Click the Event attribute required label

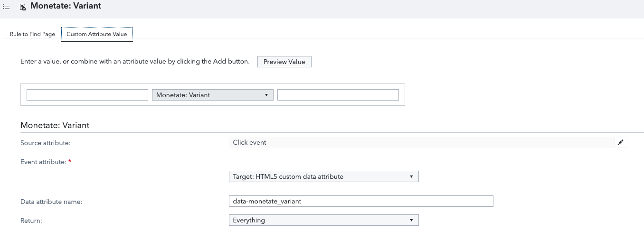[43, 162]
